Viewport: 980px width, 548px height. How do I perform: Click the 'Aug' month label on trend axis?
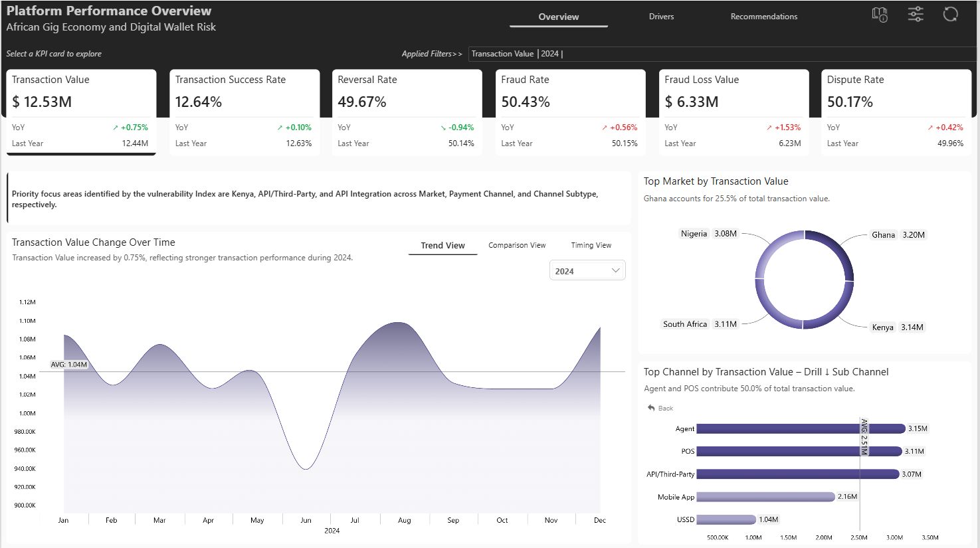(x=405, y=520)
